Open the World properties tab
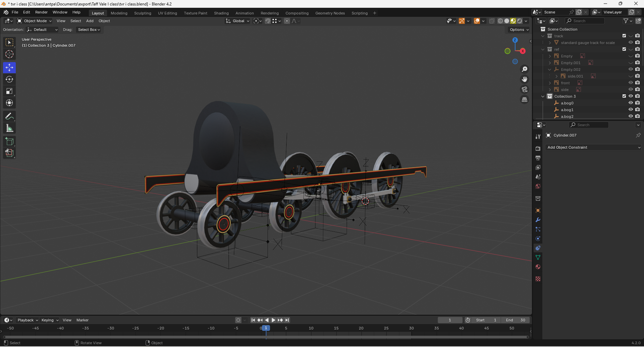The width and height of the screenshot is (644, 347). (538, 187)
